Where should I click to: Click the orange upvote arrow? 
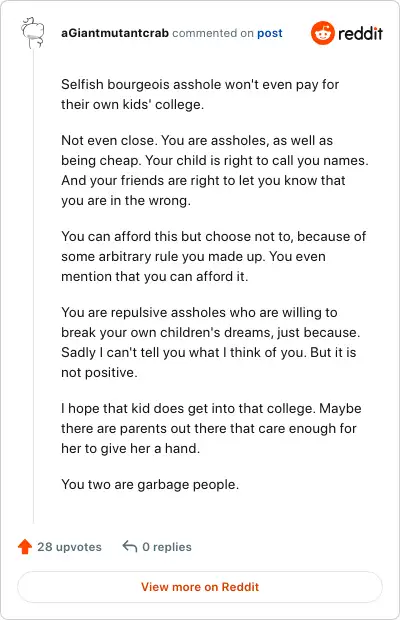pyautogui.click(x=25, y=546)
